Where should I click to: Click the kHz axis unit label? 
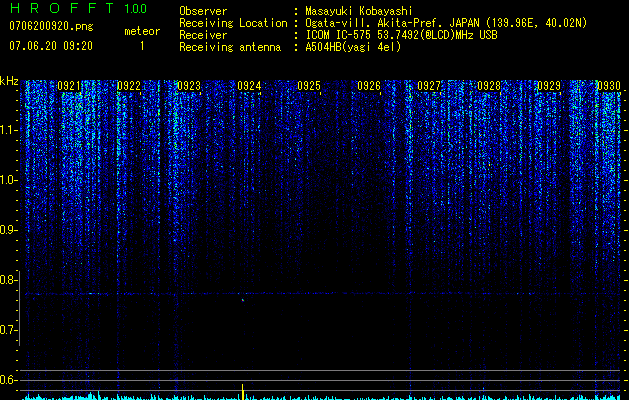(x=9, y=81)
